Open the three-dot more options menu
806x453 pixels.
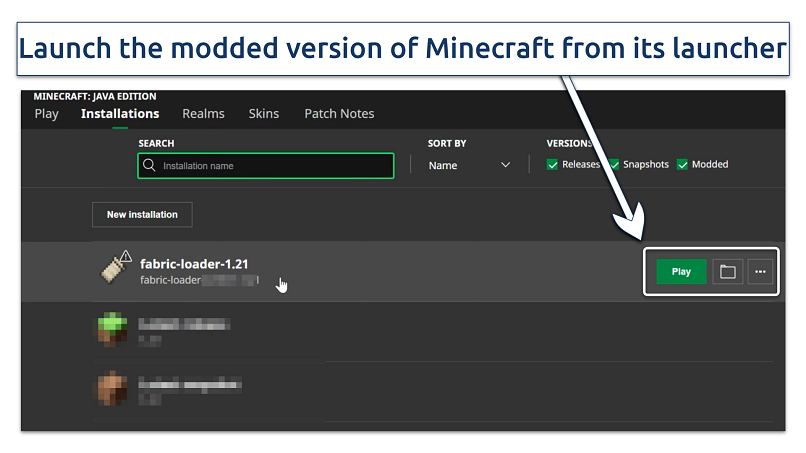pos(761,272)
